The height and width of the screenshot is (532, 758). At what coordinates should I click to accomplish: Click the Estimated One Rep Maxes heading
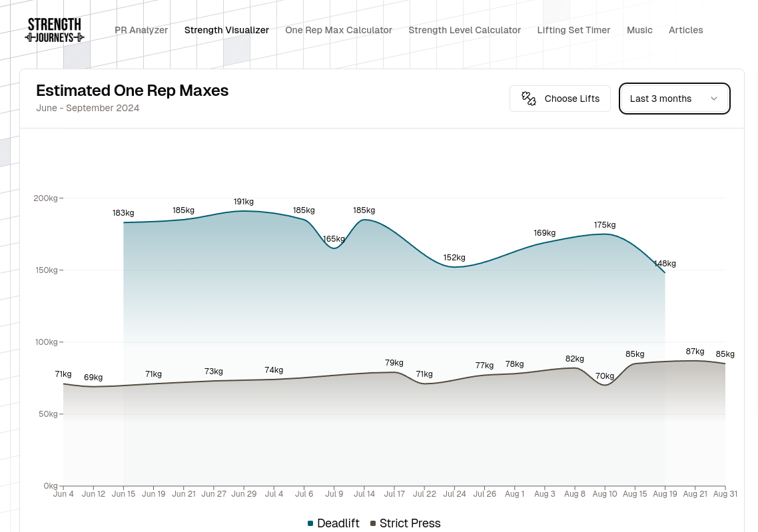pyautogui.click(x=132, y=90)
